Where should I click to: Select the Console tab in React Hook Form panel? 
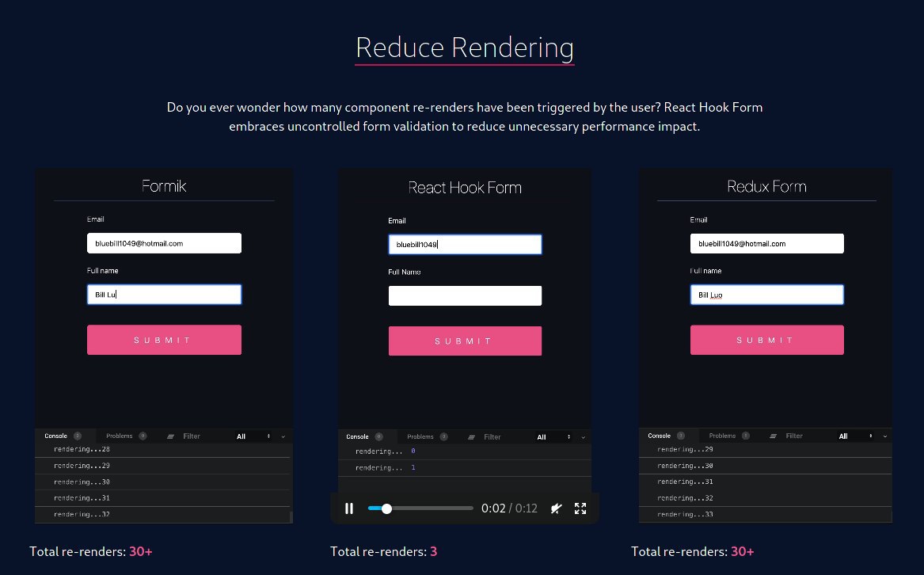357,436
